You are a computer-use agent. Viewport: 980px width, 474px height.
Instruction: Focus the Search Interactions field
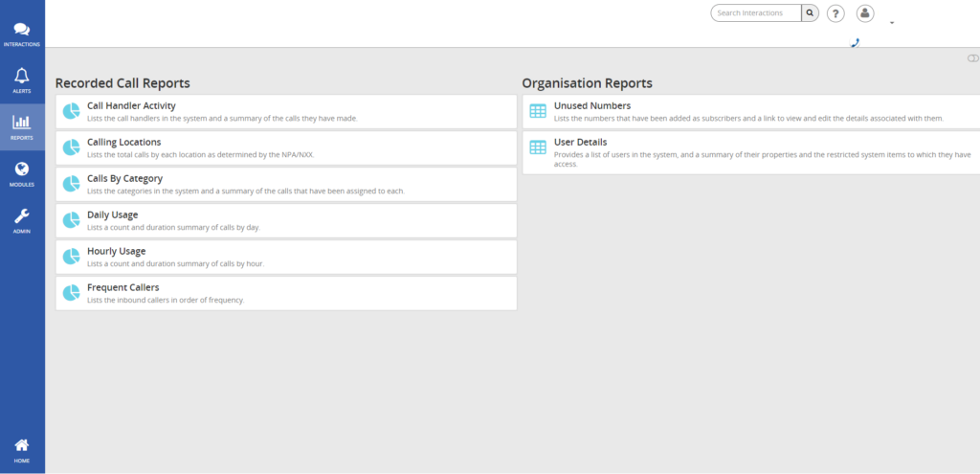click(756, 13)
